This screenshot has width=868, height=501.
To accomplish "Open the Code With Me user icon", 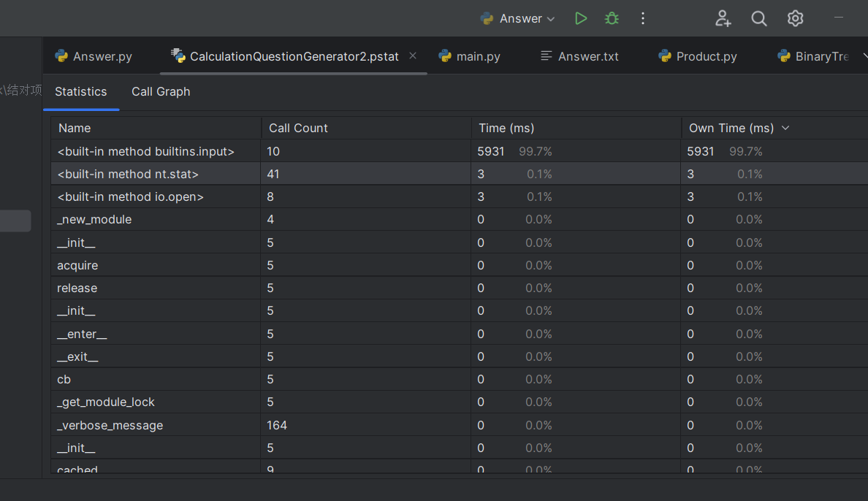I will pyautogui.click(x=723, y=19).
